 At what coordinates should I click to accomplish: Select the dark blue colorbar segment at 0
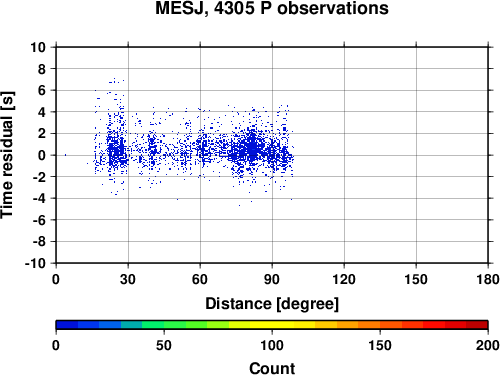67,325
